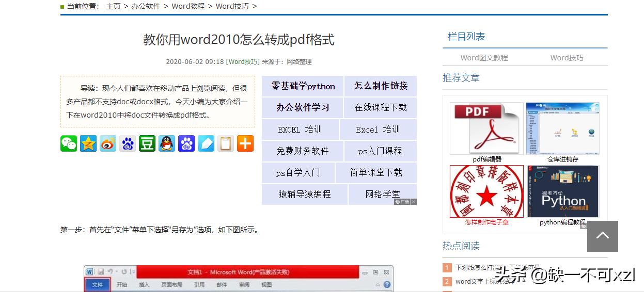Click the 网络学堂 ad link
The image size is (644, 292).
(x=383, y=194)
